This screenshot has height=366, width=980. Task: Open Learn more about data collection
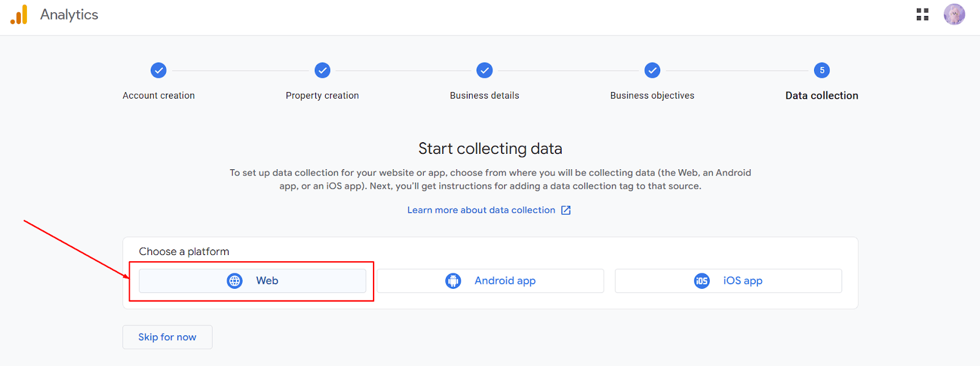tap(481, 210)
